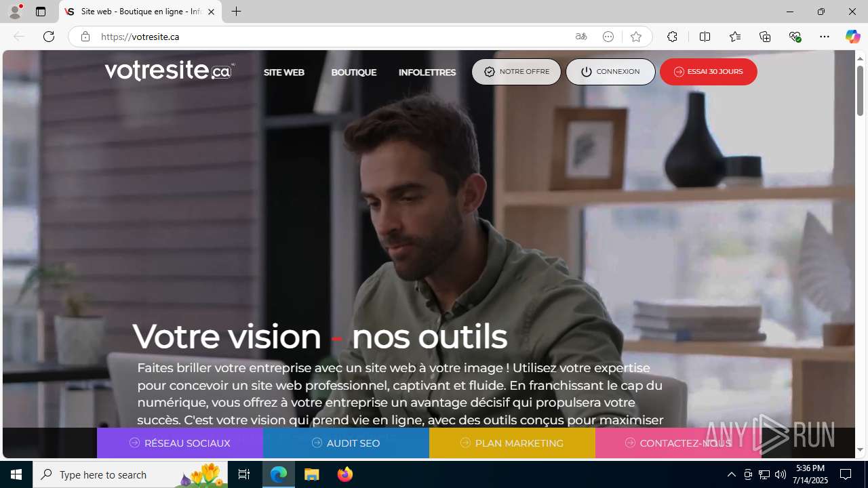Screen dimensions: 868x488
Task: Open the CONTACTEZ-NOUS tab
Action: tap(678, 443)
